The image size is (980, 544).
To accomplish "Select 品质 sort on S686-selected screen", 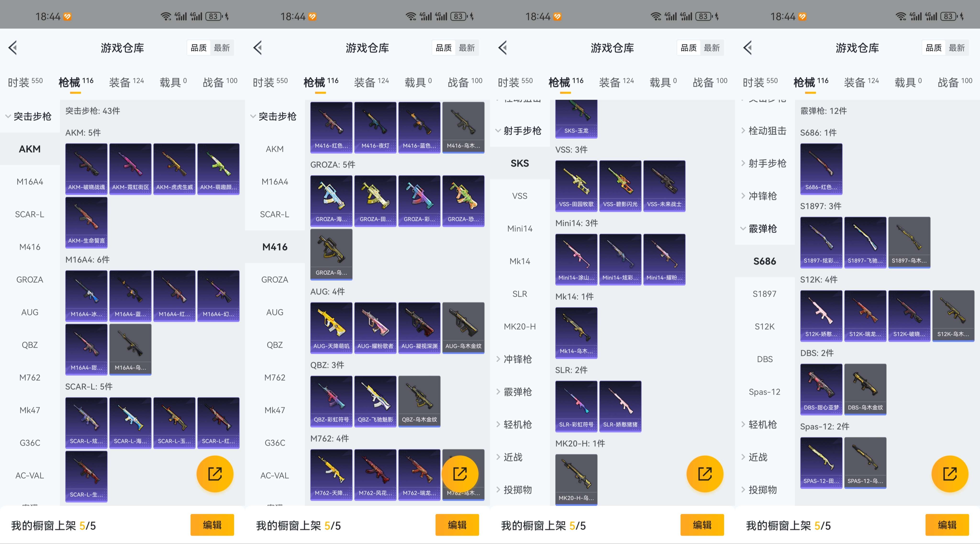I will [x=934, y=48].
